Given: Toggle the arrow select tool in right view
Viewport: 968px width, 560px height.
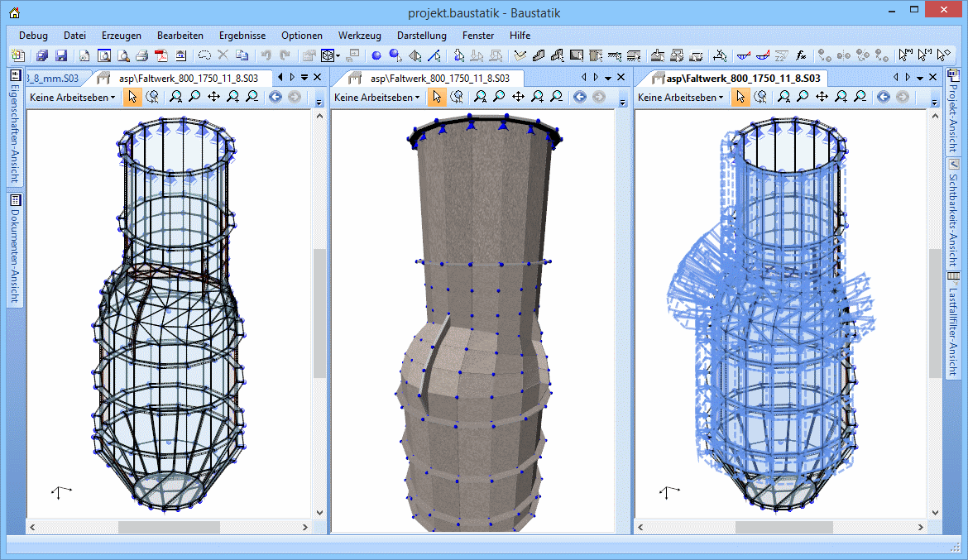Looking at the screenshot, I should [x=741, y=97].
